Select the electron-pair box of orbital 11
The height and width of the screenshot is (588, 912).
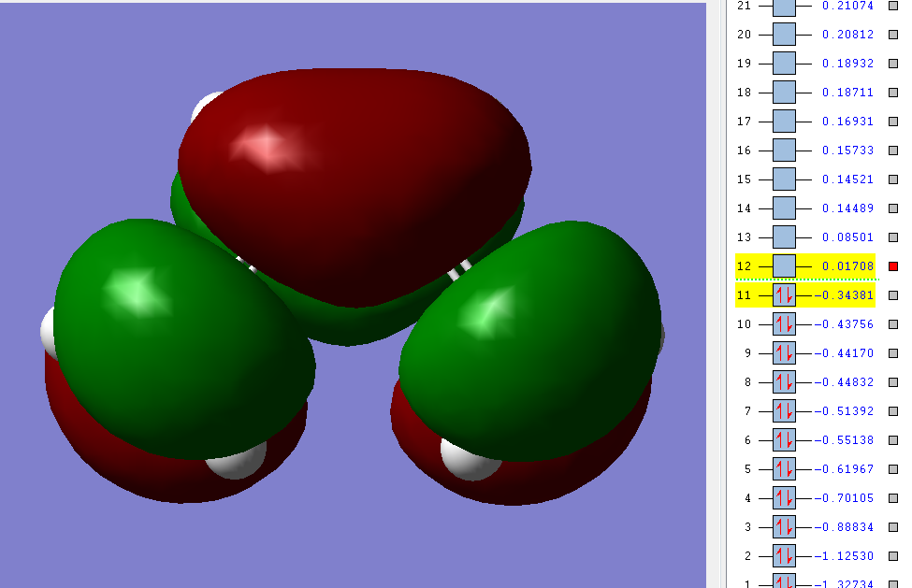click(784, 295)
